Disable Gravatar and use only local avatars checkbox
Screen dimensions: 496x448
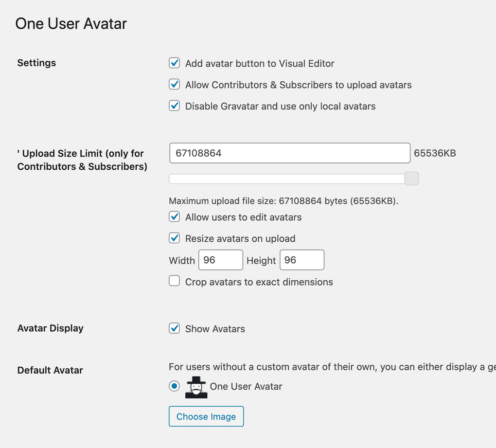[x=175, y=106]
